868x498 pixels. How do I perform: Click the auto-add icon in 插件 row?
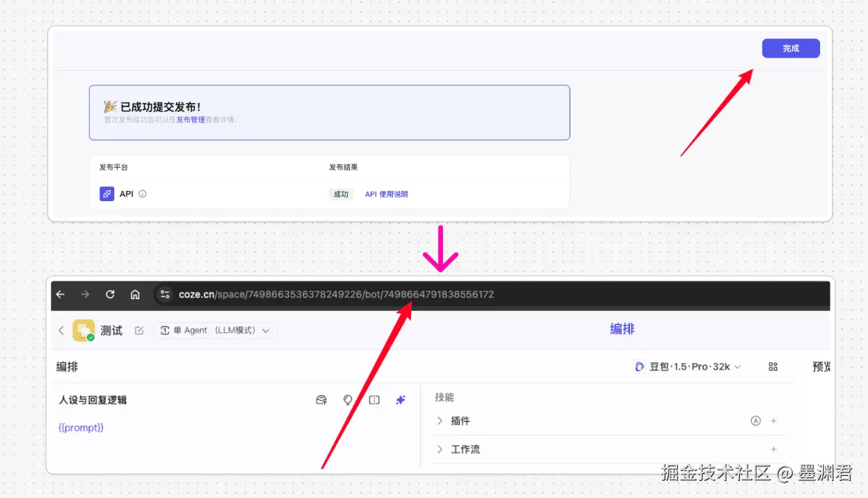[755, 421]
